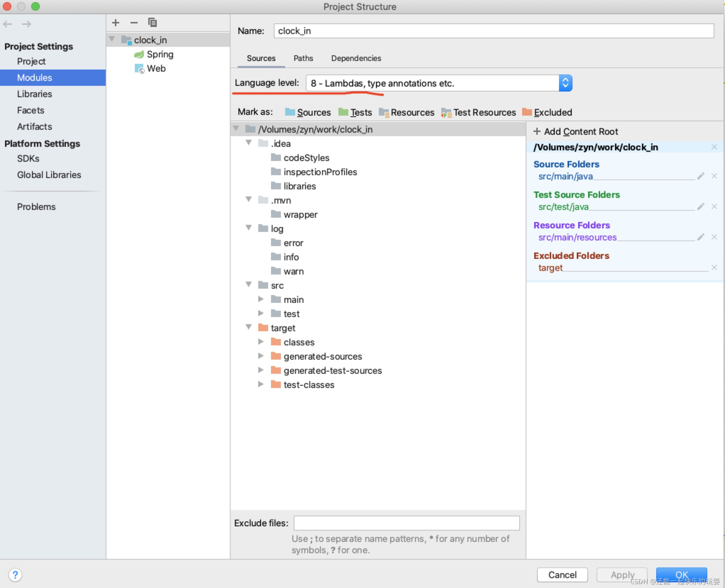This screenshot has width=725, height=588.
Task: Click the help question mark icon
Action: point(15,575)
